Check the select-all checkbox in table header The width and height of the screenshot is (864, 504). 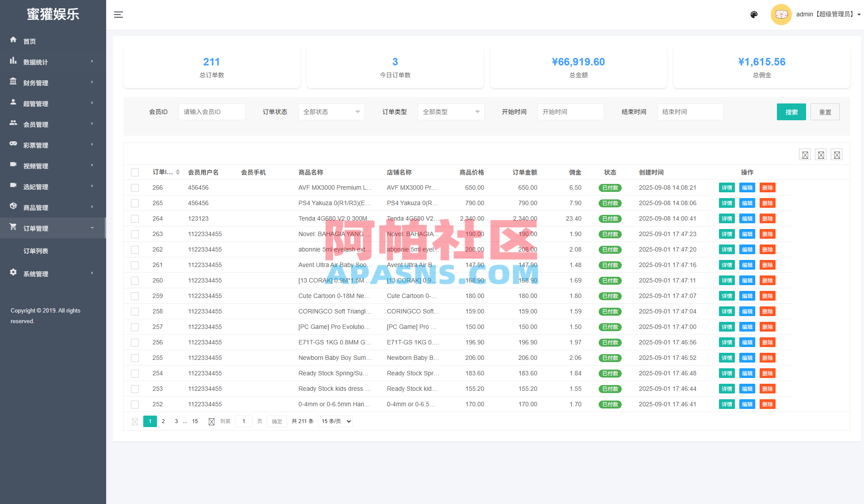135,172
